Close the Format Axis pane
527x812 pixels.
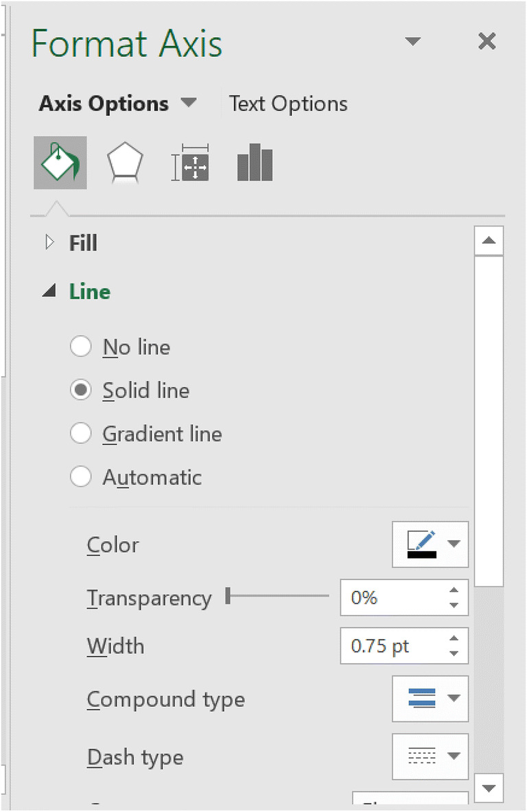(x=487, y=42)
